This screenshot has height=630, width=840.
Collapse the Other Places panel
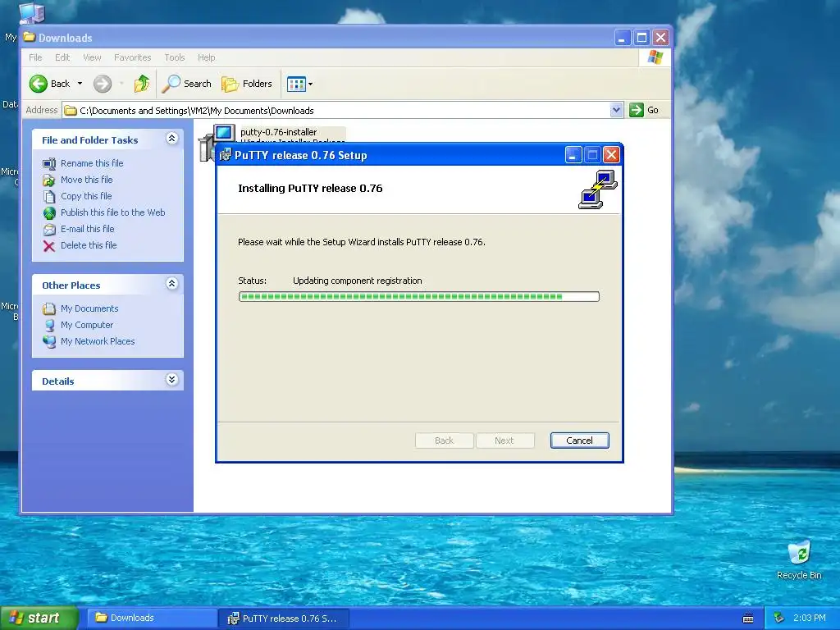point(172,284)
